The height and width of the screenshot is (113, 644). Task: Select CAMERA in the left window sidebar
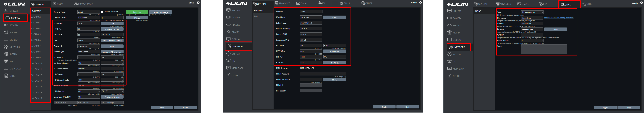pos(15,18)
